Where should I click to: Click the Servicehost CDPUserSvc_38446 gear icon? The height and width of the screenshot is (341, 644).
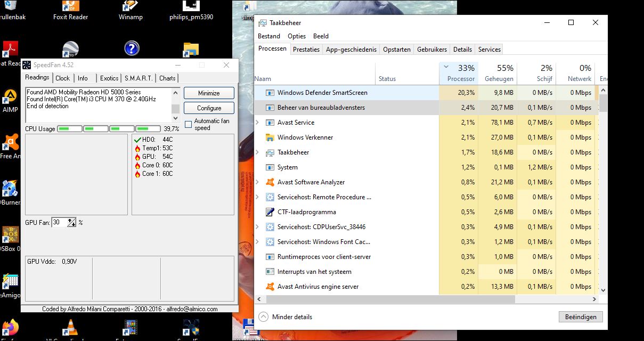tap(270, 227)
